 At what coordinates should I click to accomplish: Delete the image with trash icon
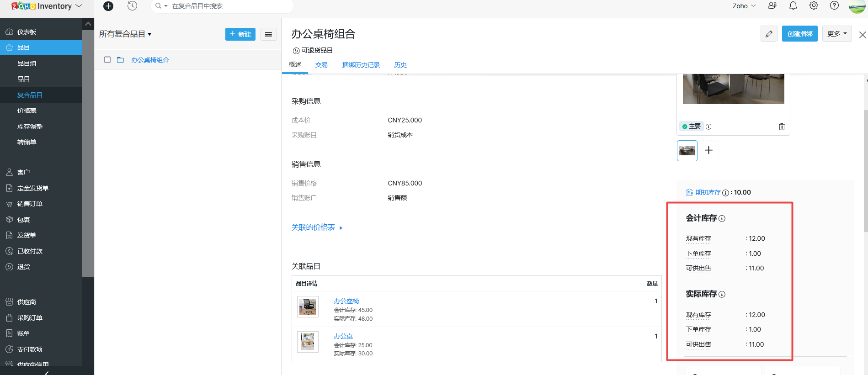(x=782, y=127)
